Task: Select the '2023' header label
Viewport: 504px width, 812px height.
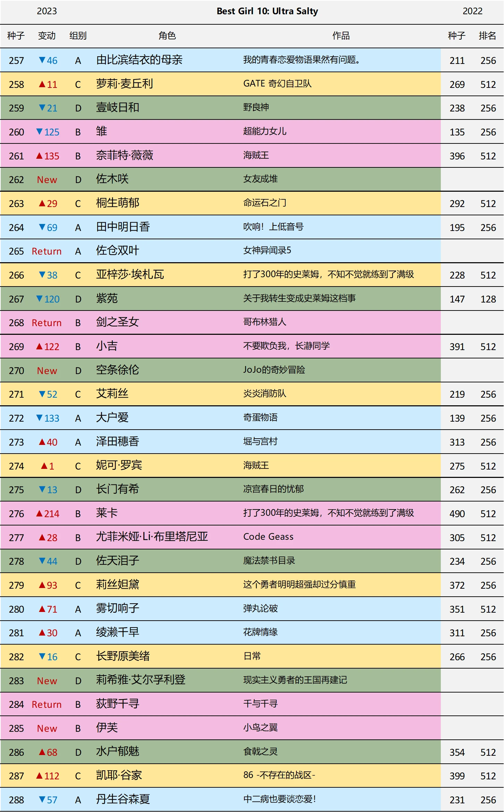Action: coord(47,11)
